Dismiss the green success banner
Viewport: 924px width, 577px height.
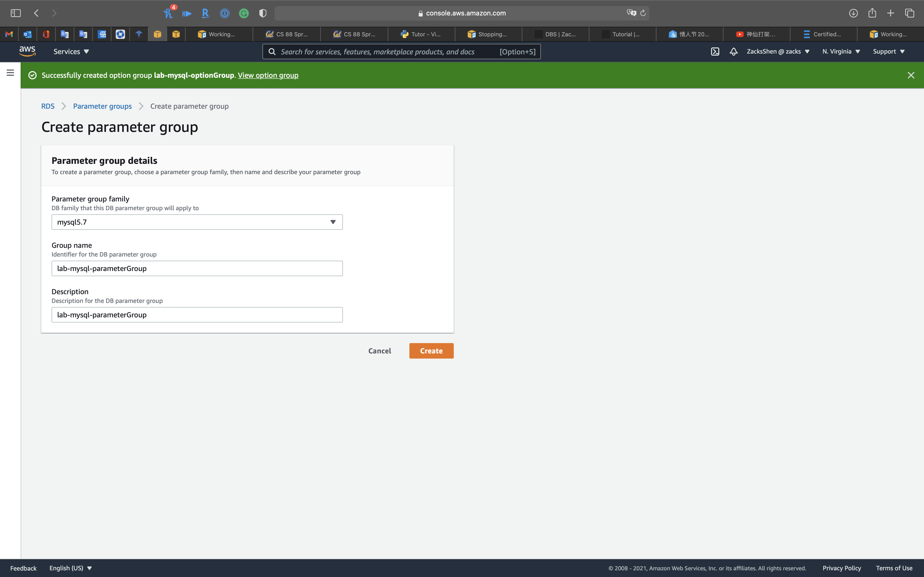click(911, 75)
